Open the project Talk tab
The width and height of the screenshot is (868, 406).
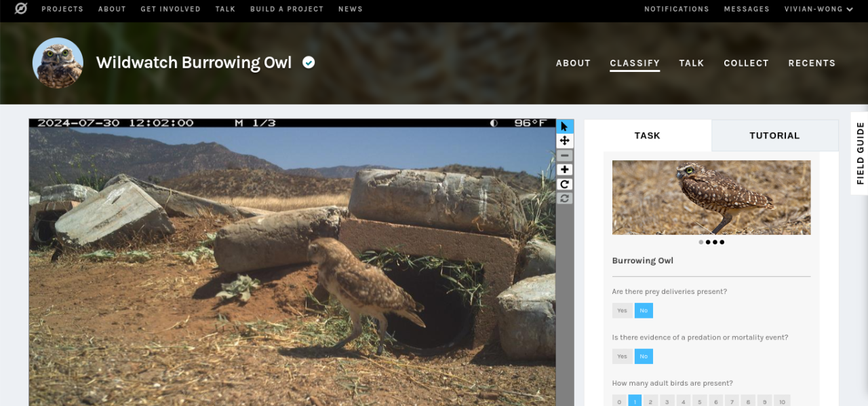(692, 63)
